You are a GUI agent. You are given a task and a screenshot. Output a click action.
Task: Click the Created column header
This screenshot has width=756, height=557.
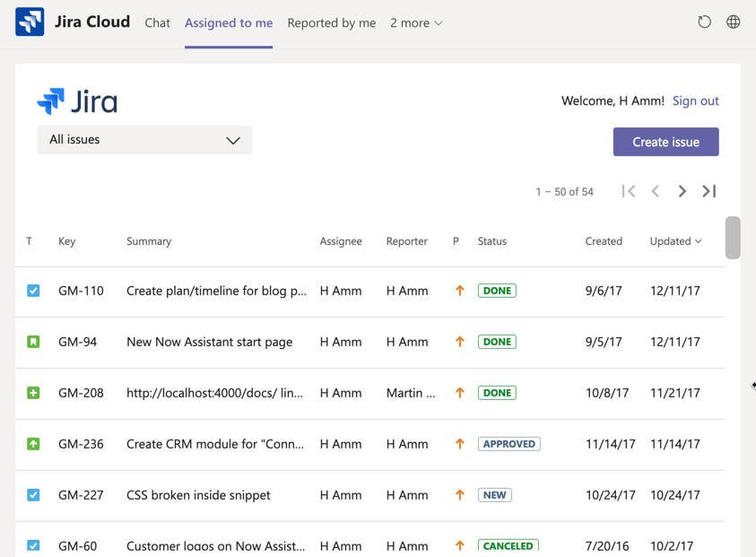[604, 241]
